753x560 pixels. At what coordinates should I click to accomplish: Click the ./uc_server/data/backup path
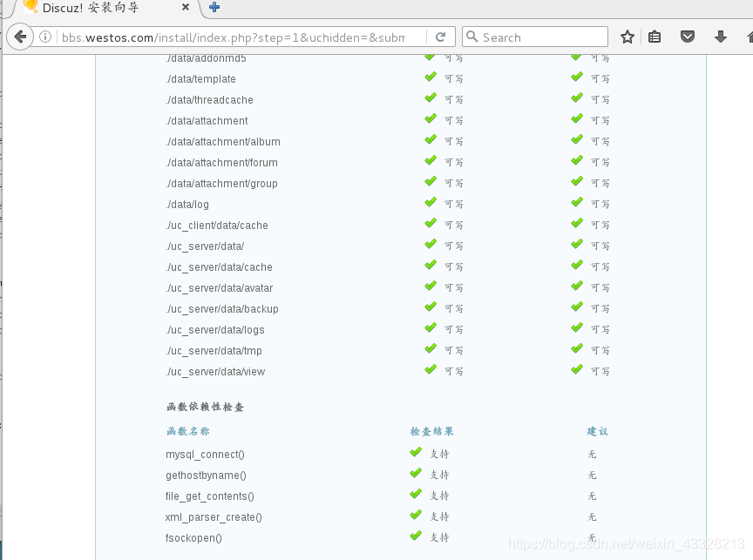(222, 309)
